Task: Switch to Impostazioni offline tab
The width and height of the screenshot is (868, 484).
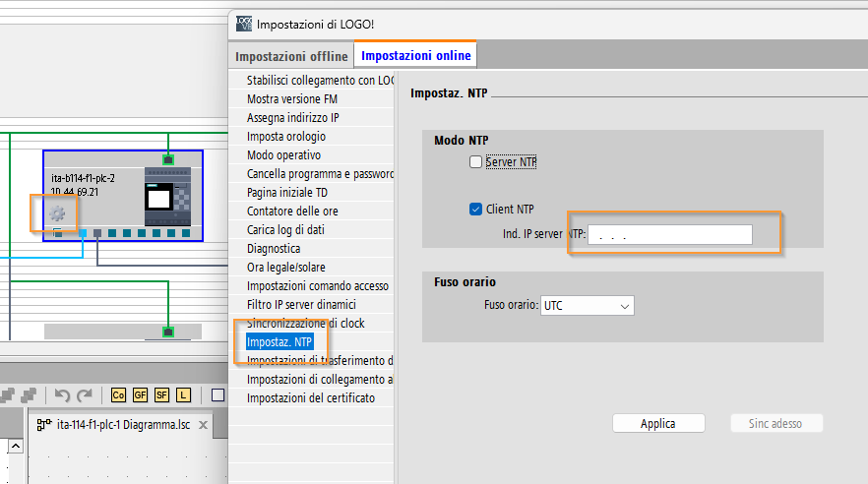Action: click(x=291, y=56)
